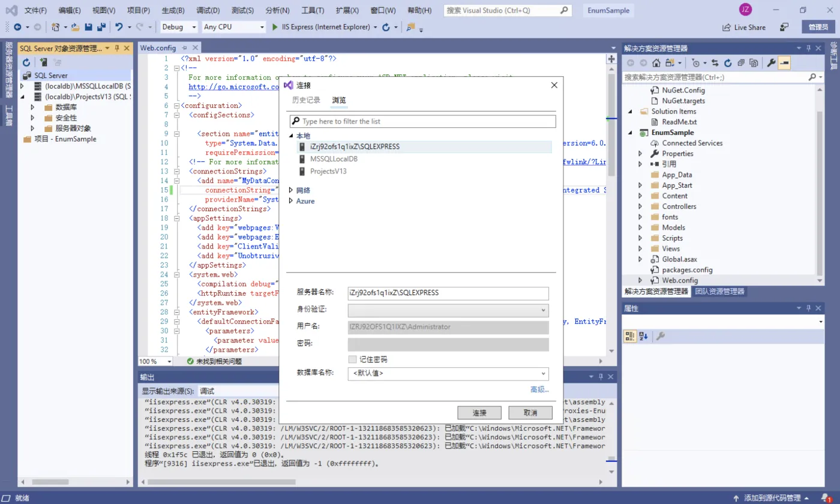The width and height of the screenshot is (840, 504).
Task: Switch to the 团队资源管理器 tab
Action: 719,292
